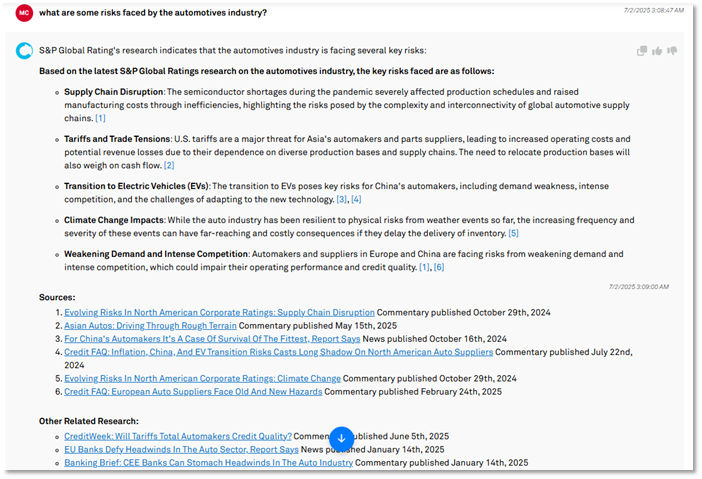
Task: Click the MC user avatar
Action: click(24, 13)
